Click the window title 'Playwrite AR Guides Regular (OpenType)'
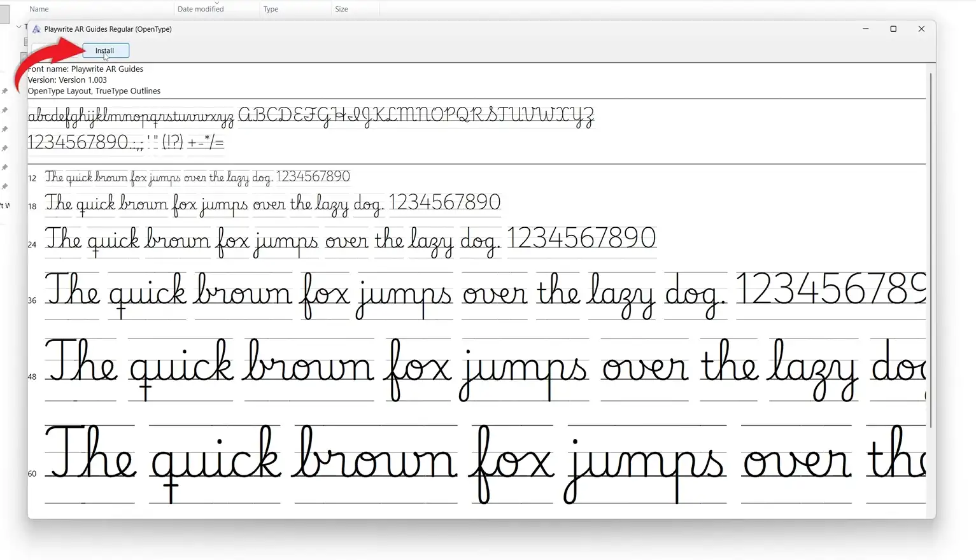976x560 pixels. click(108, 29)
